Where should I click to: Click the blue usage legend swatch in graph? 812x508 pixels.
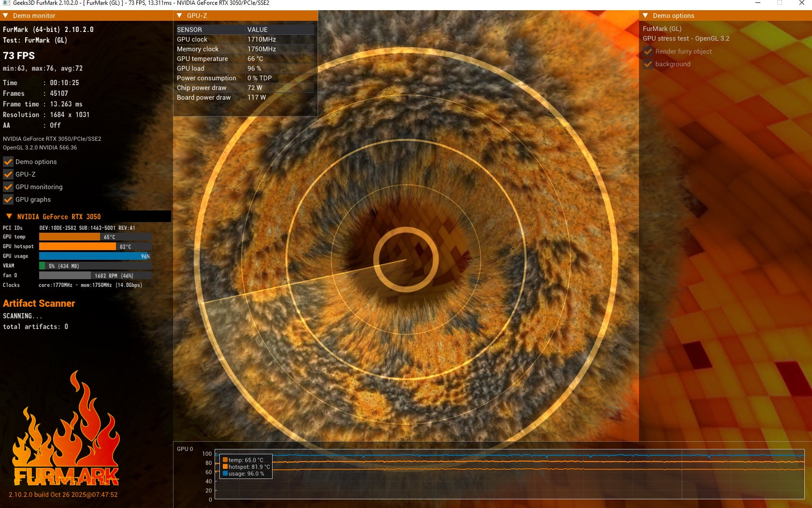pyautogui.click(x=225, y=474)
